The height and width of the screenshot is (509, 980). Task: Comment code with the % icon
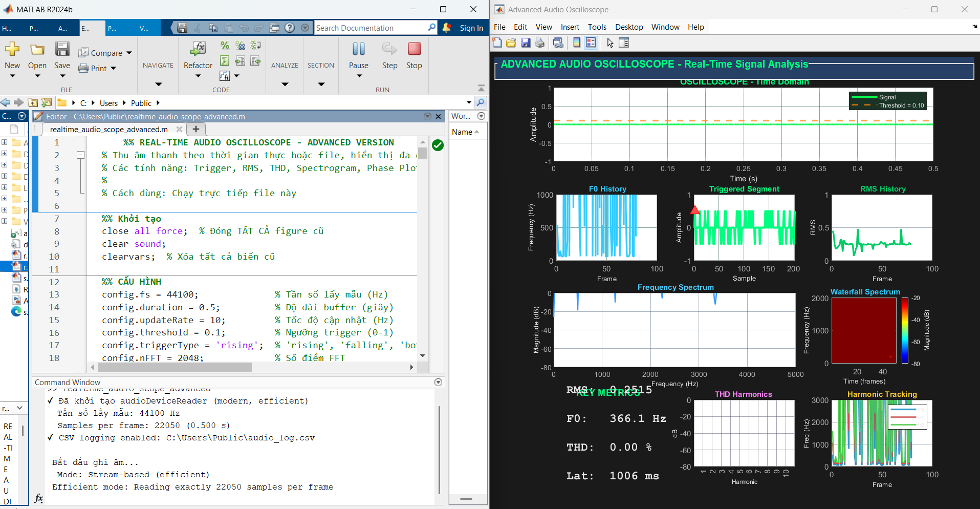click(x=225, y=46)
